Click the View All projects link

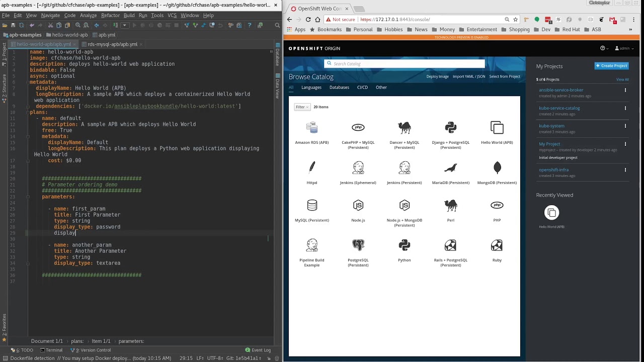[x=622, y=79]
